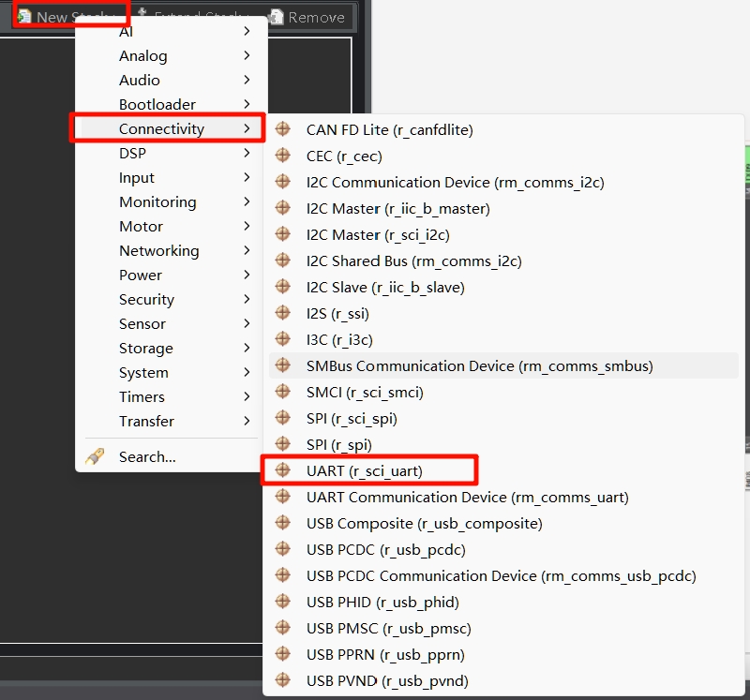This screenshot has height=700, width=750.
Task: Click the USB PCDC (r_usb_pcdc) module icon
Action: (282, 549)
